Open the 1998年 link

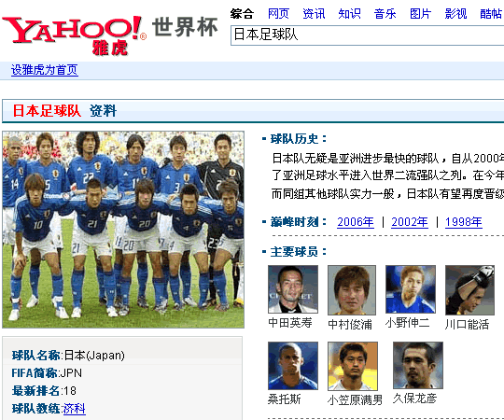coord(464,222)
